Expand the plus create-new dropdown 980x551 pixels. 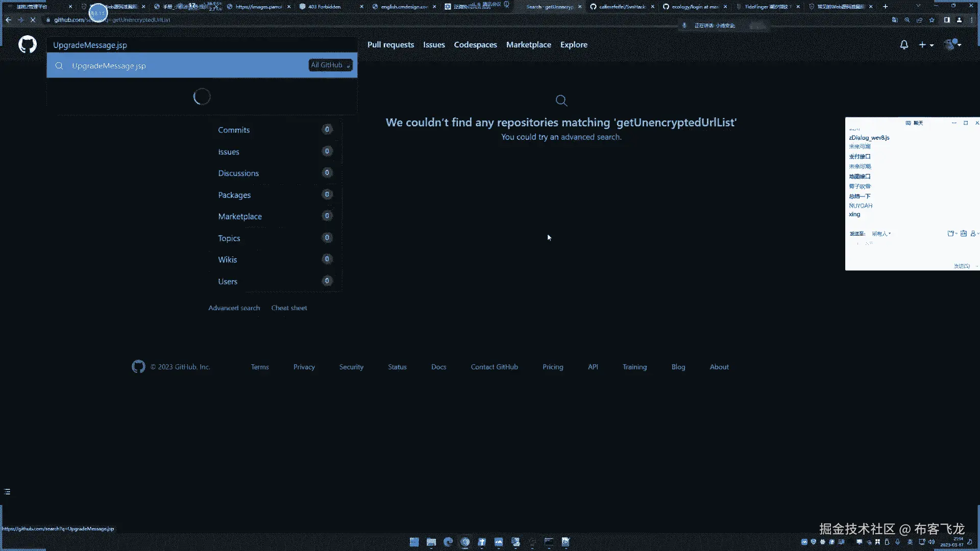pos(926,45)
